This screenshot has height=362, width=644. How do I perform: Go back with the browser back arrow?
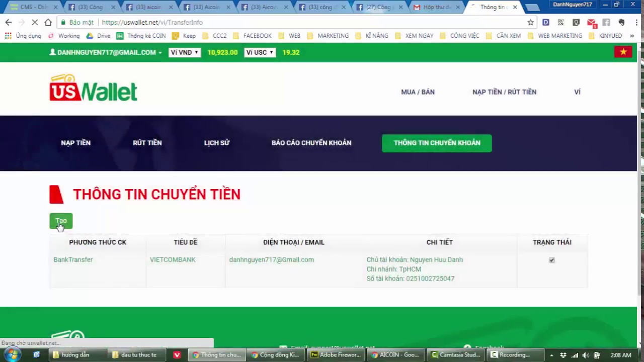pos(9,22)
